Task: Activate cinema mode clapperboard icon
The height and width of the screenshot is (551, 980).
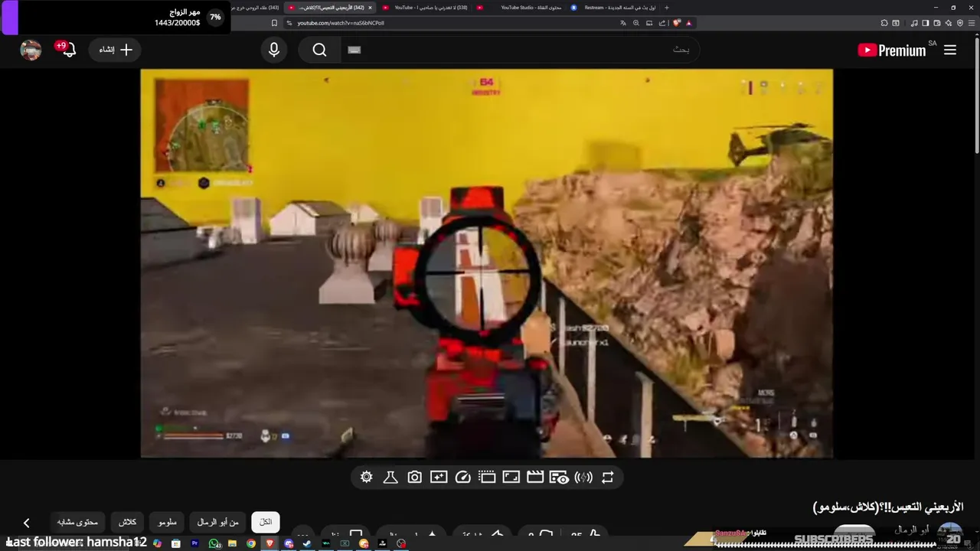Action: click(535, 478)
